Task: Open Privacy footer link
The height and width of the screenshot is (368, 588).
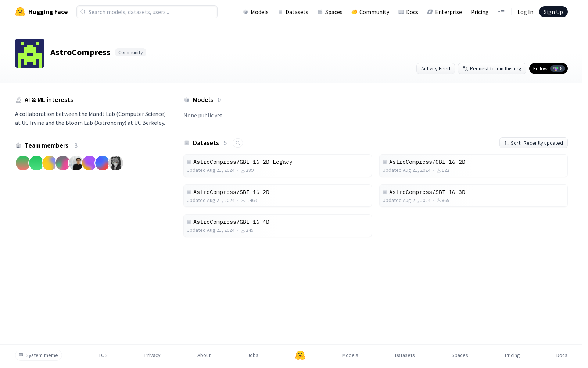Action: tap(152, 355)
